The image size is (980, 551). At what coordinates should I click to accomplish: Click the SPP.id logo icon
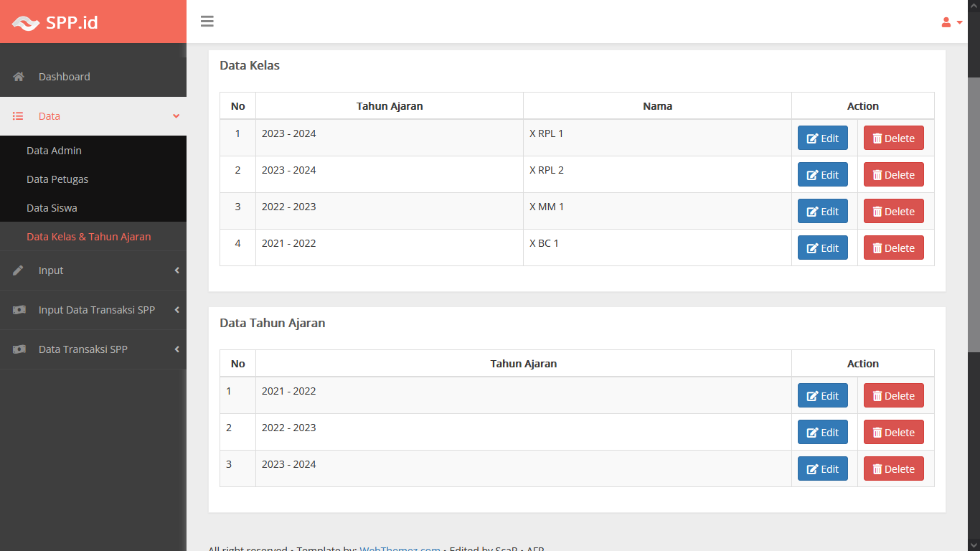(x=26, y=23)
